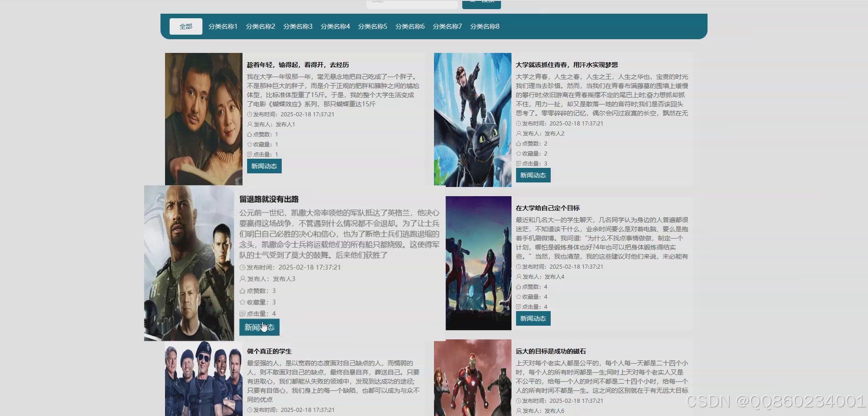Switch to 分类名称7 category
The width and height of the screenshot is (868, 416).
tap(447, 26)
